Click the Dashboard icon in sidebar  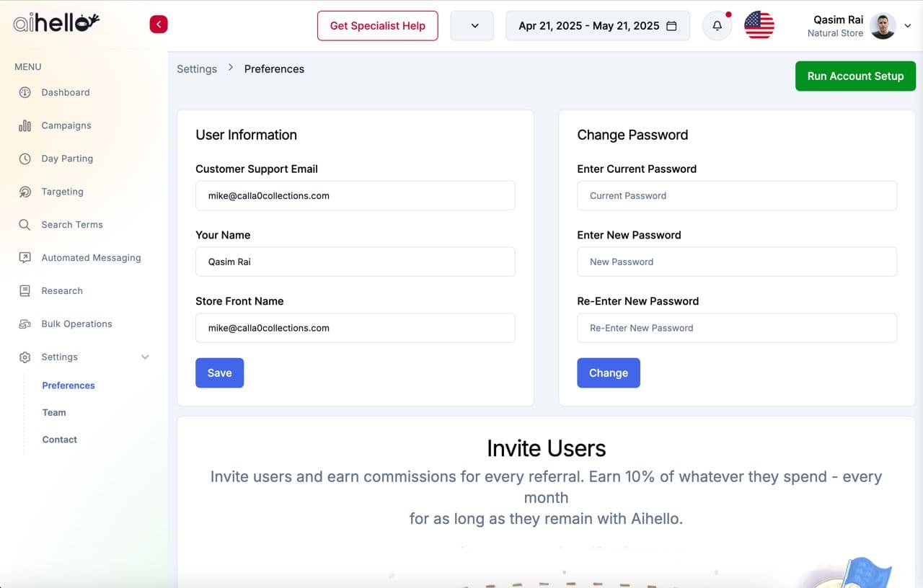point(25,92)
